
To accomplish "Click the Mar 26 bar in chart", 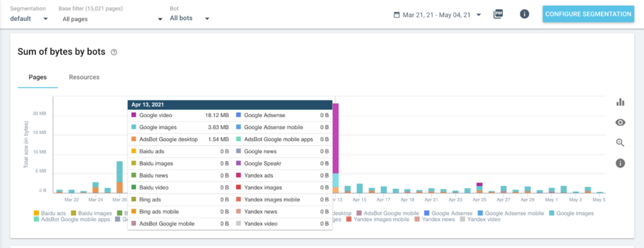I will pos(119,177).
